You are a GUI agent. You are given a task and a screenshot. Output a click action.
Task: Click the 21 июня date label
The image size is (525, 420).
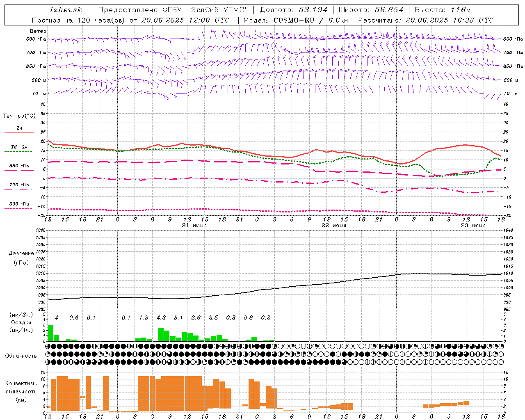(194, 226)
